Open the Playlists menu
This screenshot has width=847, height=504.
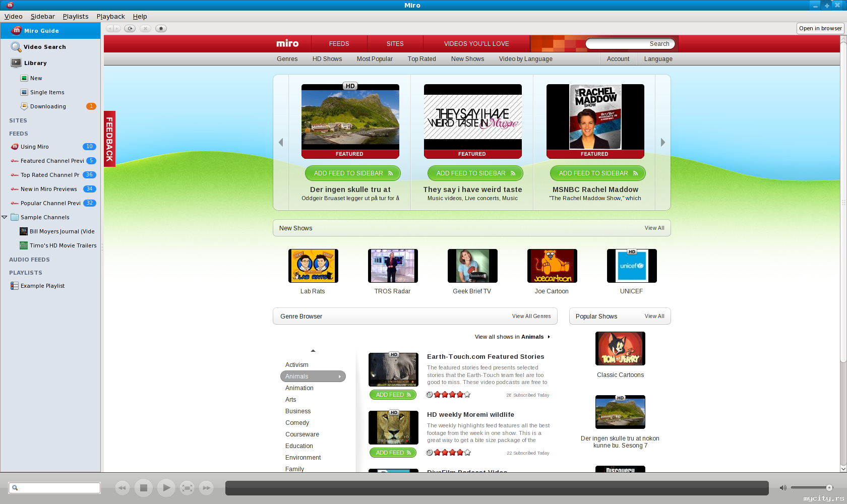(x=76, y=17)
